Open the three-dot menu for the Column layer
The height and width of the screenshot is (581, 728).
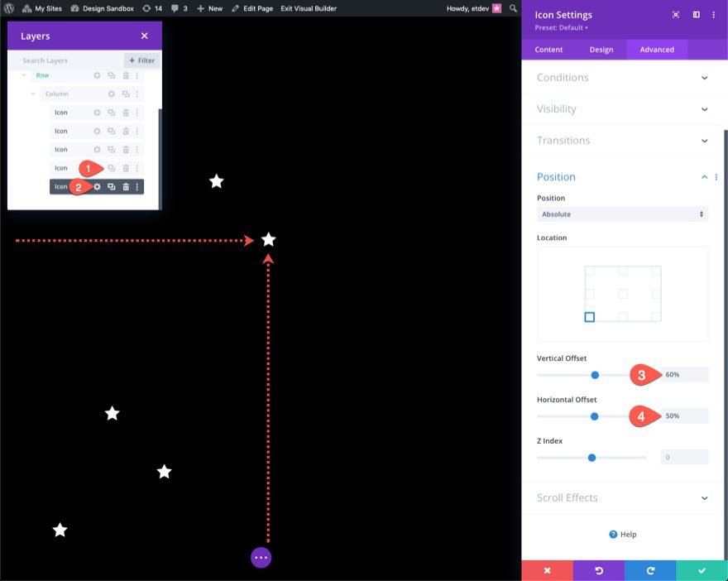[x=137, y=94]
